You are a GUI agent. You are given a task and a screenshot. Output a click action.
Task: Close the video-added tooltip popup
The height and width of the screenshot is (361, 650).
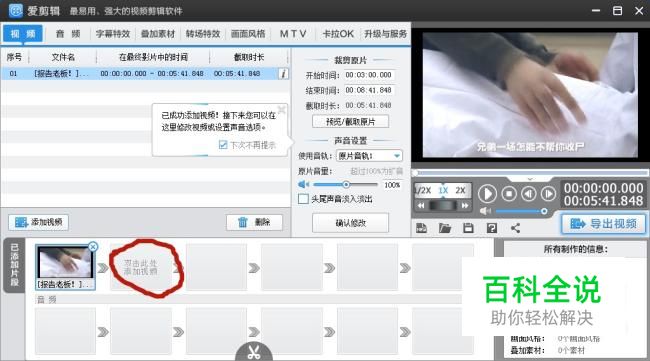tap(281, 109)
